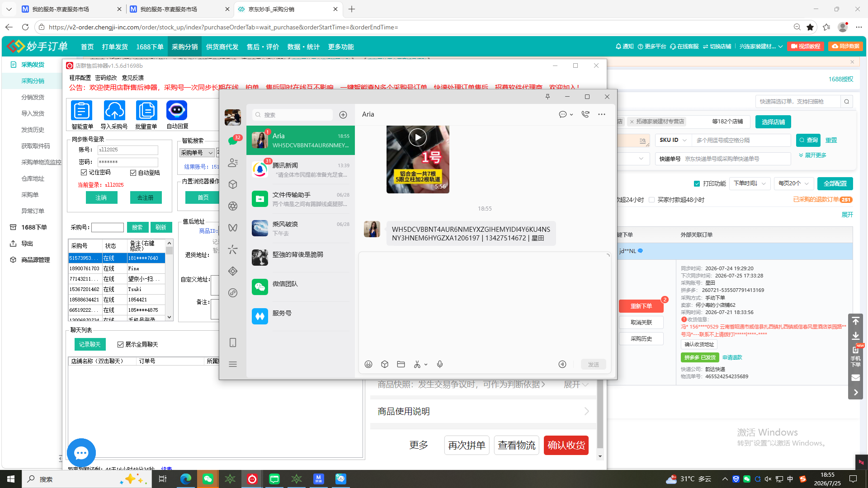868x488 pixels.
Task: Toggle 展示全局聊天 checkbox
Action: tap(120, 344)
